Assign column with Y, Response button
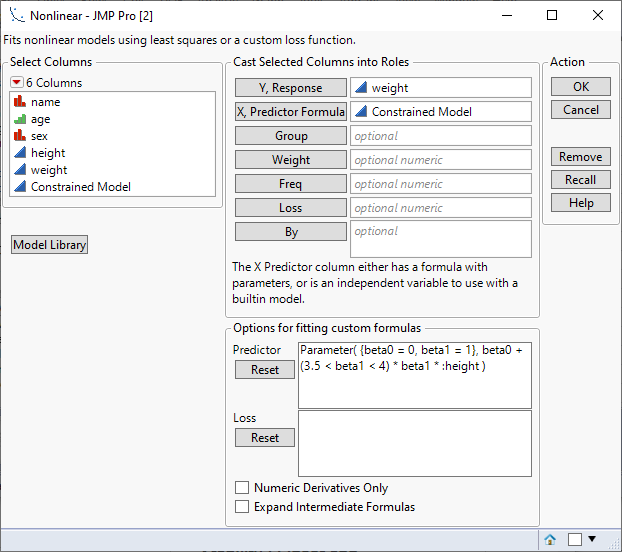This screenshot has width=622, height=552. tap(291, 88)
